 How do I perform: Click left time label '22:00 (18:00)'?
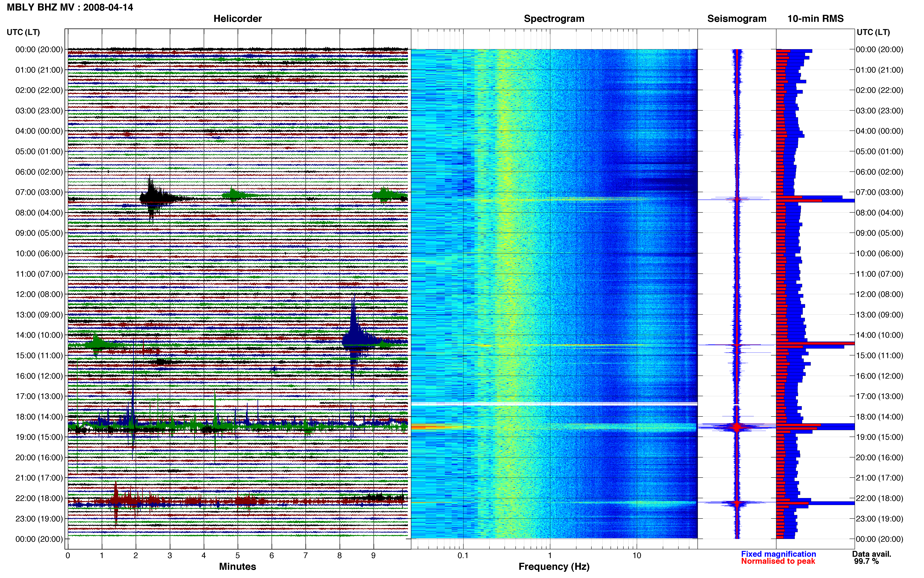[x=39, y=498]
